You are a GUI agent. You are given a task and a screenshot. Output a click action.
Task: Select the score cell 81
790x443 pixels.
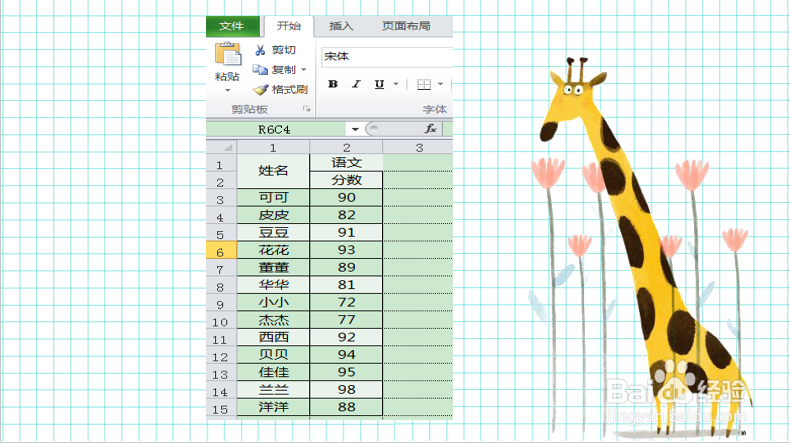(x=347, y=285)
